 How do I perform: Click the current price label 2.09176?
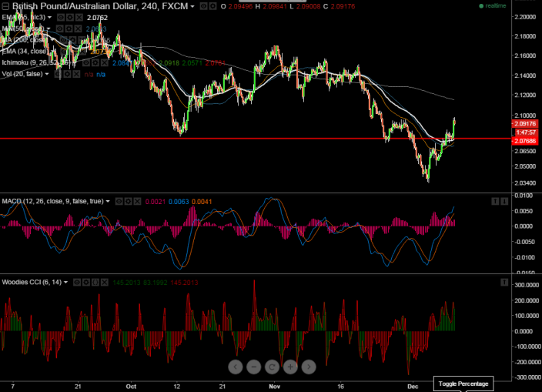click(524, 124)
